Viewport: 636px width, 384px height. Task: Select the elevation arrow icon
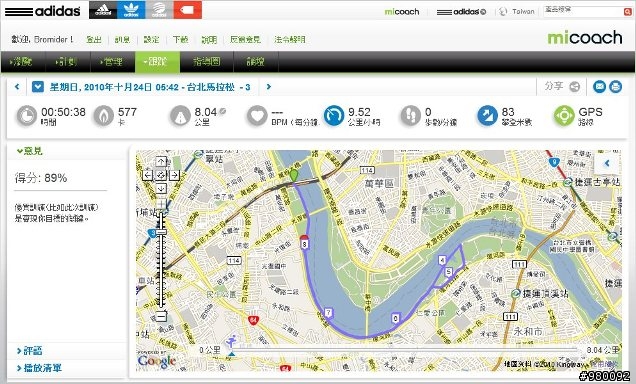pos(487,116)
